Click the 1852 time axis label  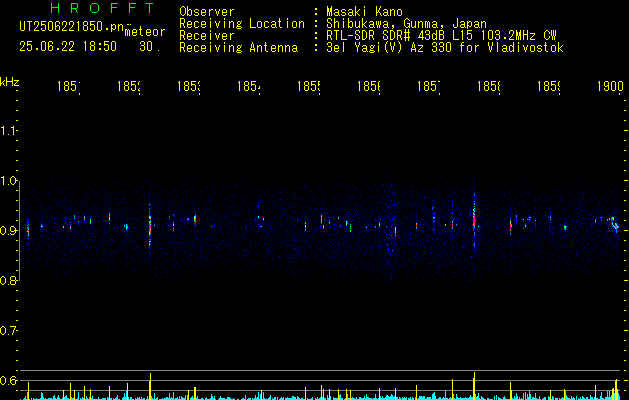click(x=128, y=87)
